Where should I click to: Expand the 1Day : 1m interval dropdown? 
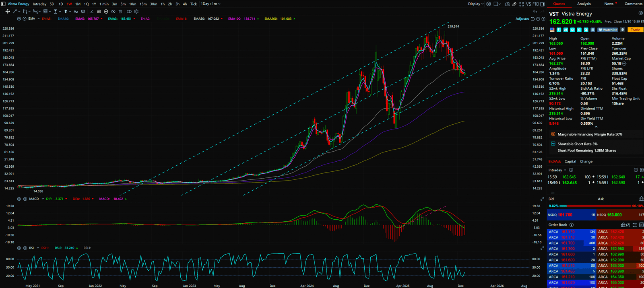coord(211,4)
